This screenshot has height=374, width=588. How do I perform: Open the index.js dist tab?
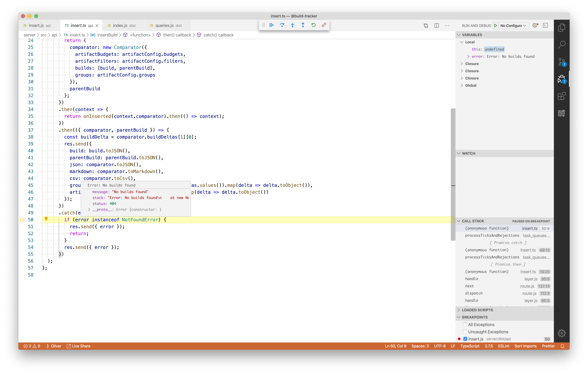(120, 25)
